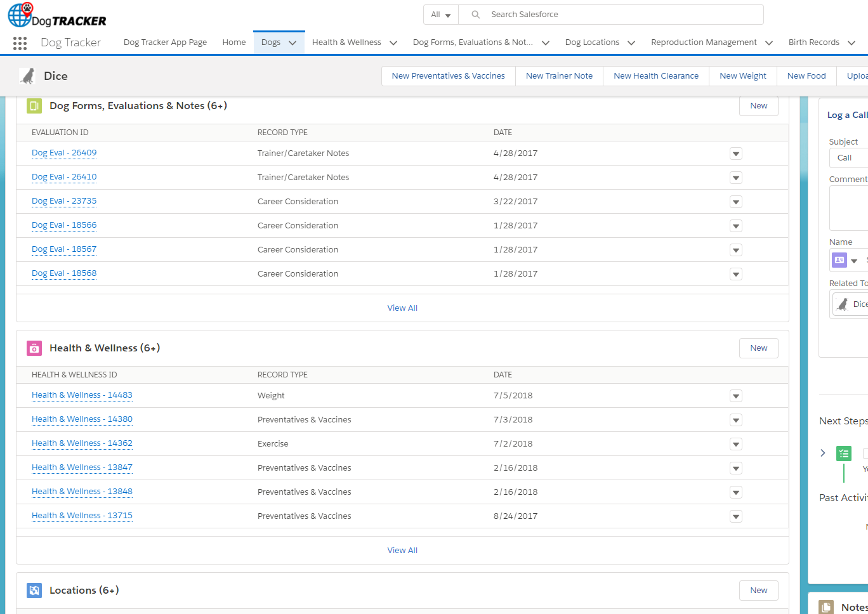Screen dimensions: 868x614
Task: Open the search scope All dropdown
Action: click(x=440, y=15)
